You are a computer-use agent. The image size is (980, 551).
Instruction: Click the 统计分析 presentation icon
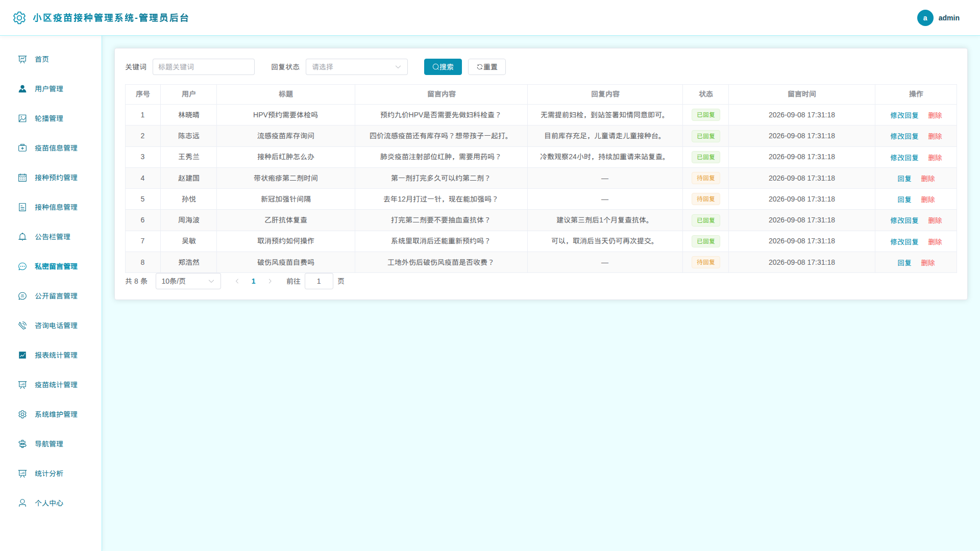[22, 473]
